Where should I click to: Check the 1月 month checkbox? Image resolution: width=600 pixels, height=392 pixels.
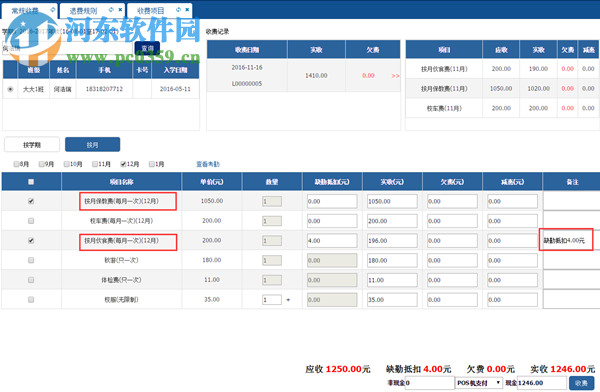pos(152,164)
